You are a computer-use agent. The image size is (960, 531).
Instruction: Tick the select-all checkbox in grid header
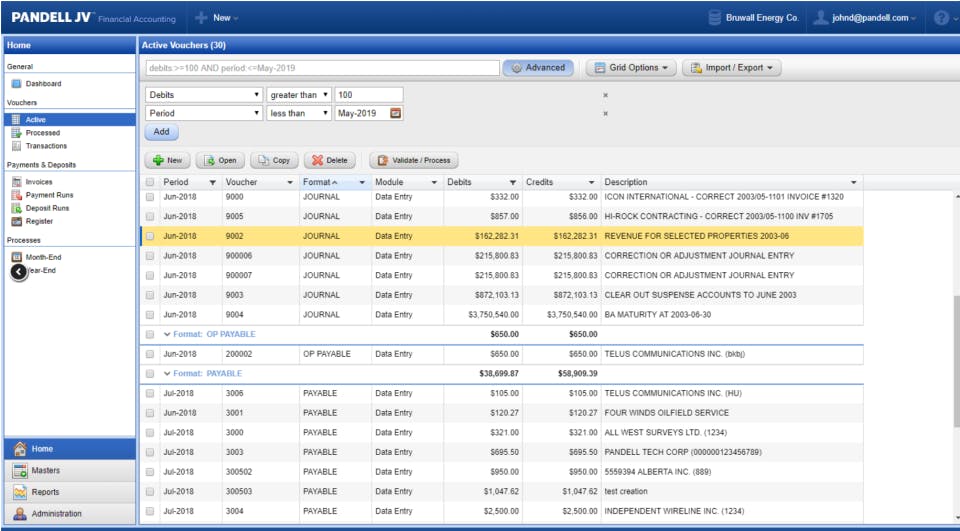[150, 183]
